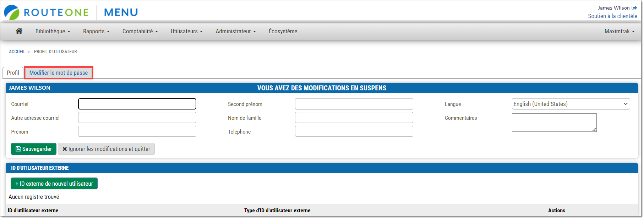Open the Maximtrak dropdown menu
Screen dimensions: 644x219
(619, 31)
